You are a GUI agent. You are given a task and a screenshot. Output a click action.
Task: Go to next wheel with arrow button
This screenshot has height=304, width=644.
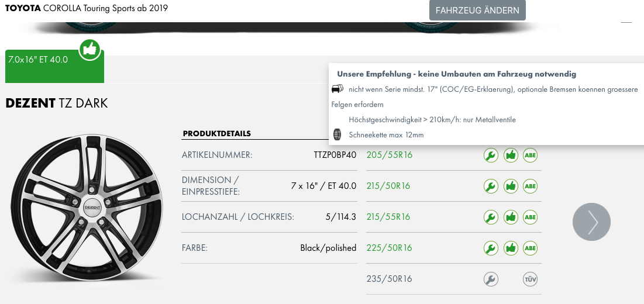coord(591,222)
